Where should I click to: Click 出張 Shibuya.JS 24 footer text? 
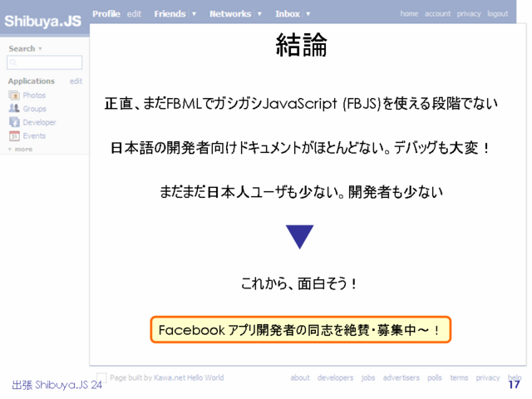tap(57, 385)
